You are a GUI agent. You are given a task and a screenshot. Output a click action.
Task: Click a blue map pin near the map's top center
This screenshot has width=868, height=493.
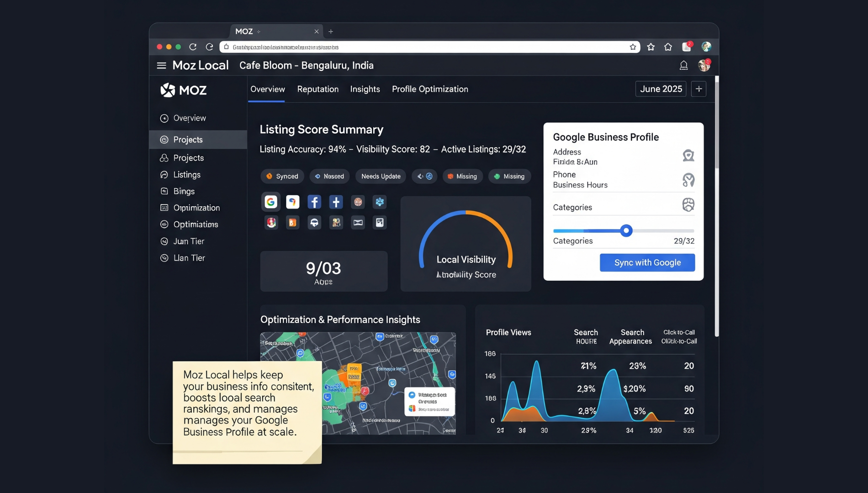point(380,337)
